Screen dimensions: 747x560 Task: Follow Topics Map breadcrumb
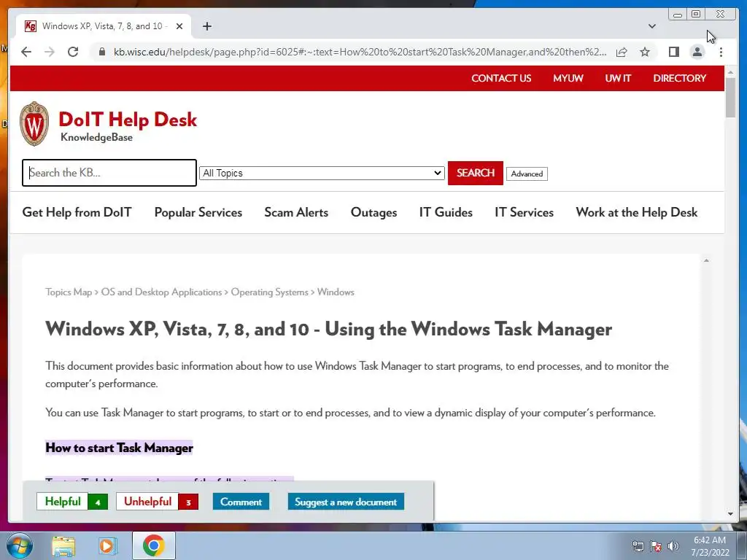tap(69, 292)
